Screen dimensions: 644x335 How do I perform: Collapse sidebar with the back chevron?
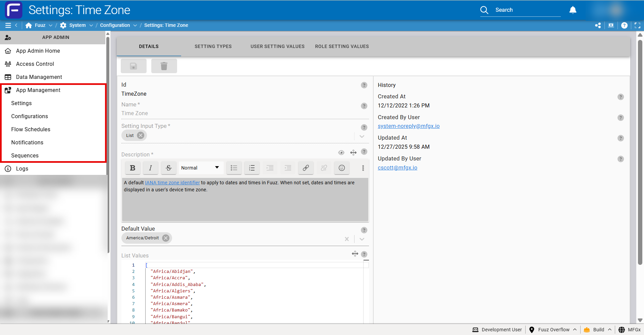(16, 25)
